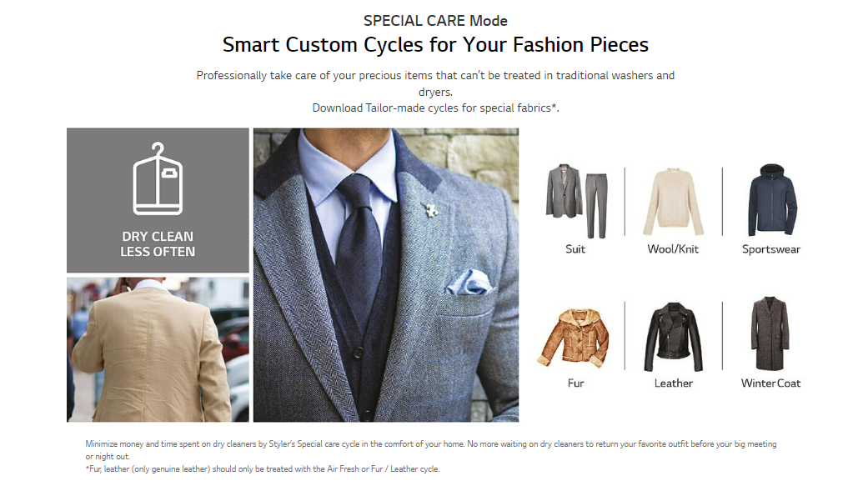Choose the navy sportswear jacket icon
Viewport: 868px width, 486px height.
click(x=771, y=200)
